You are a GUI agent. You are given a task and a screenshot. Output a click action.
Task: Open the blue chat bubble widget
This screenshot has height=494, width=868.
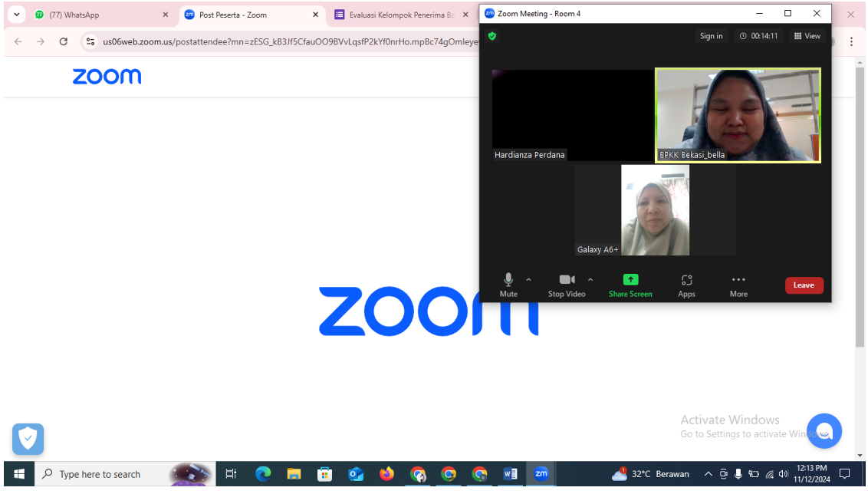pos(824,431)
